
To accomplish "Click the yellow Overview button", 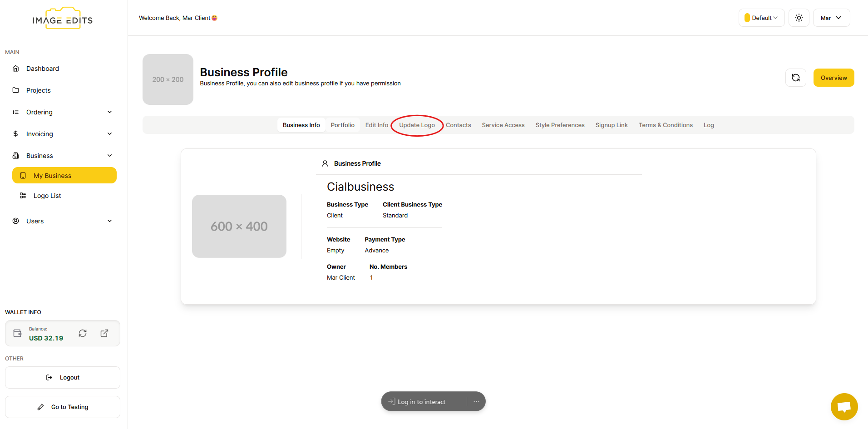I will [833, 78].
